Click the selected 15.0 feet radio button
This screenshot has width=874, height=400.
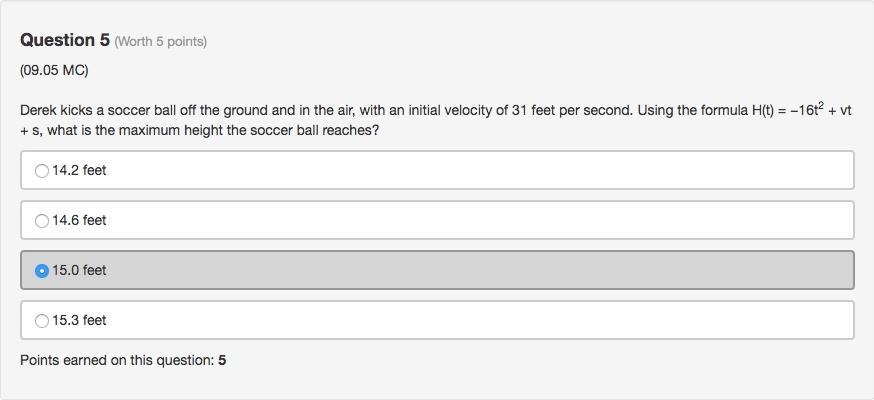[x=42, y=271]
